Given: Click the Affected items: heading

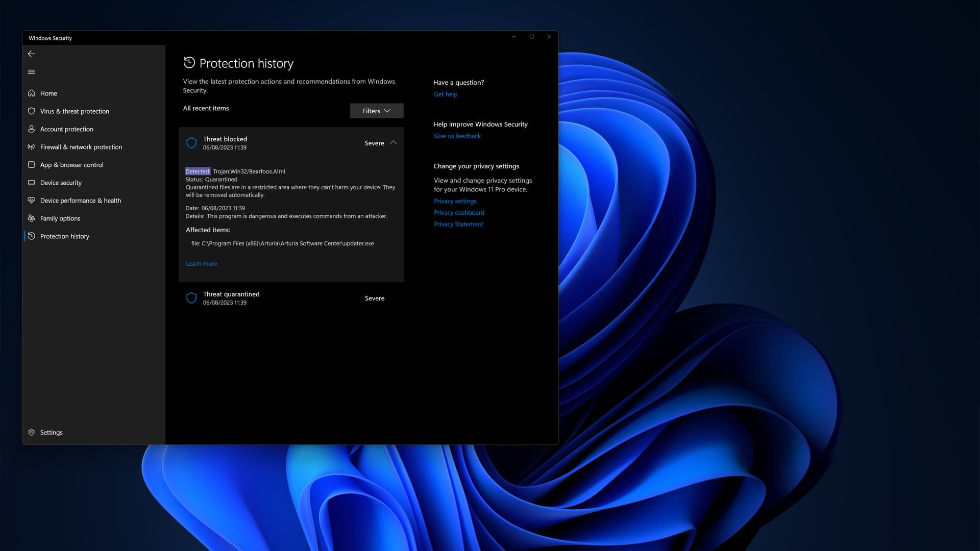Looking at the screenshot, I should (x=208, y=230).
